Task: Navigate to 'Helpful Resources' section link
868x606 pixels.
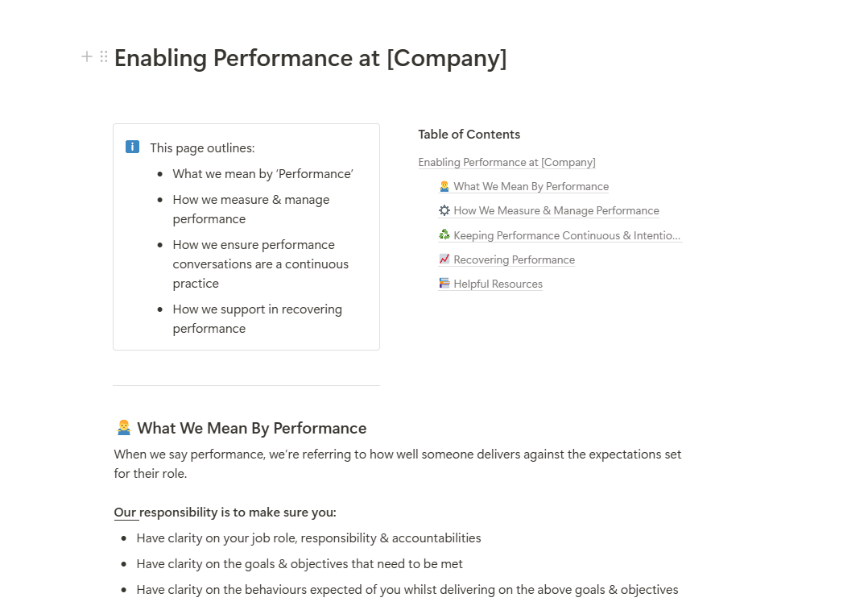Action: click(x=498, y=284)
